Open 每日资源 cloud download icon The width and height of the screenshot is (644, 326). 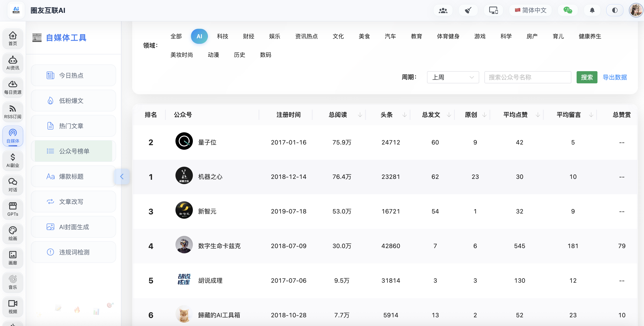pos(13,87)
